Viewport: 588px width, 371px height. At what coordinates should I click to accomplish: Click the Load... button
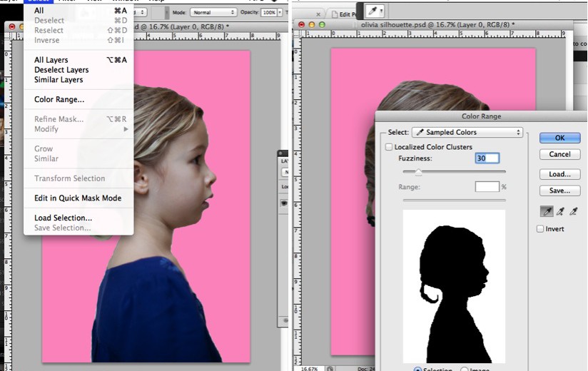click(x=560, y=174)
